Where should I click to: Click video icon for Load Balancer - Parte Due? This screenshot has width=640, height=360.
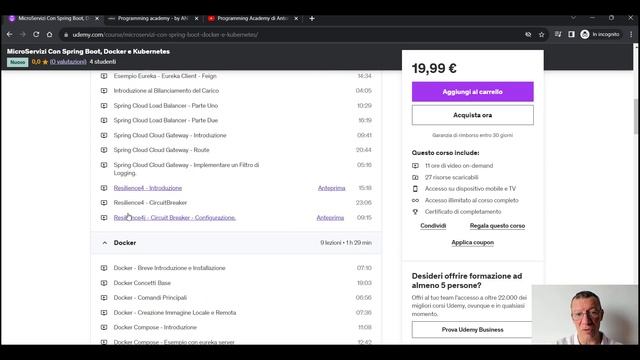pos(104,120)
